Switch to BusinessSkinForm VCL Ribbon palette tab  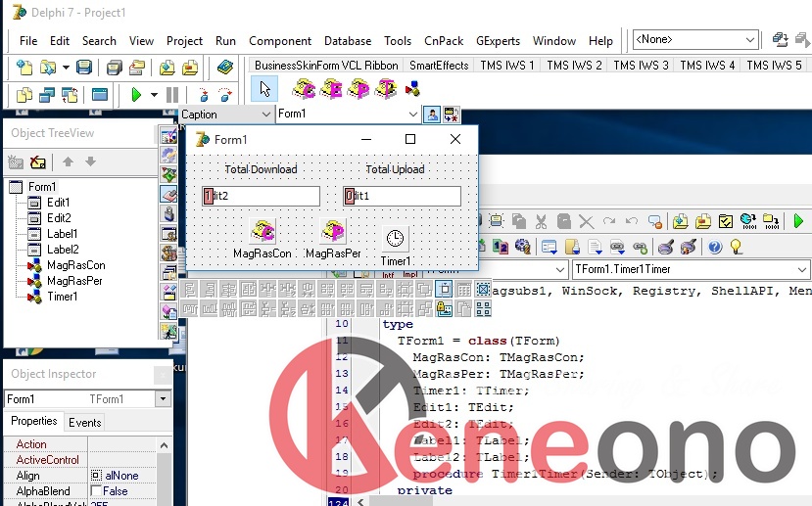tap(326, 66)
